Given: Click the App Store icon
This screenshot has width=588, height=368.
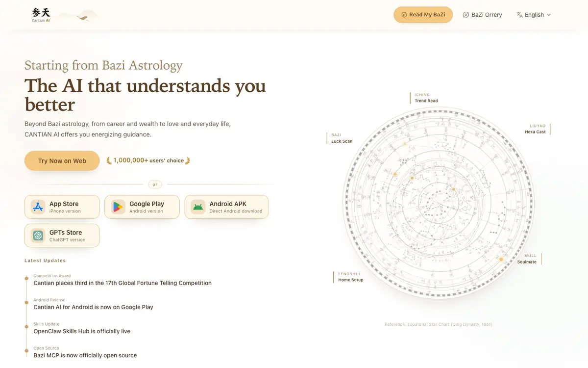Looking at the screenshot, I should (x=38, y=207).
